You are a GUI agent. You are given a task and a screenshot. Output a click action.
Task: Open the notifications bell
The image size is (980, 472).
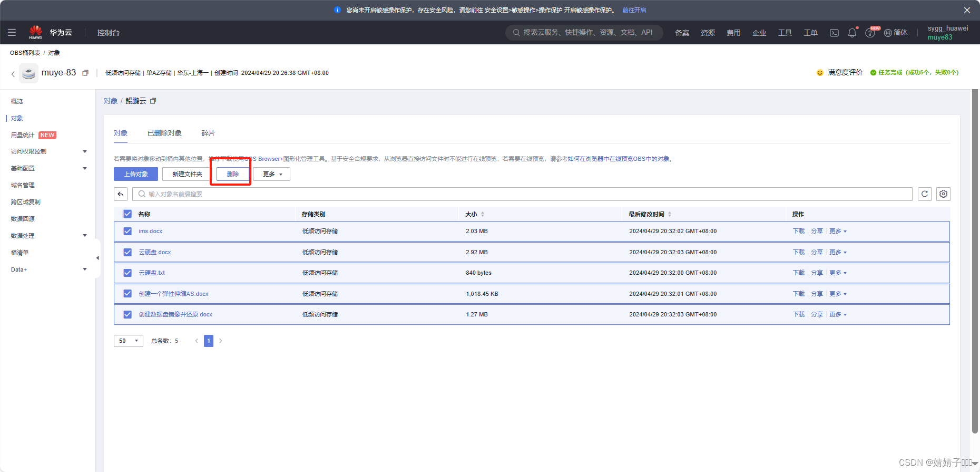coord(852,33)
